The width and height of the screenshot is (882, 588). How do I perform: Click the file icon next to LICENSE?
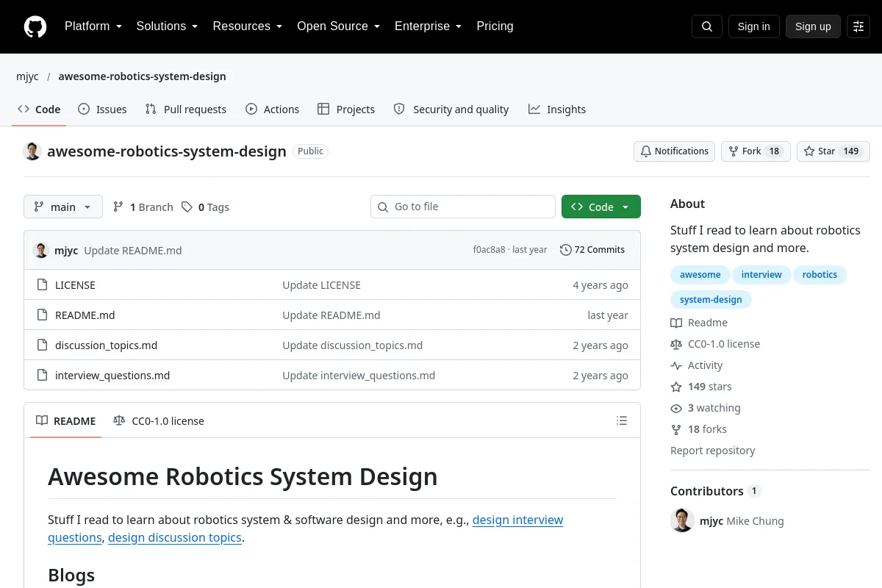coord(43,285)
